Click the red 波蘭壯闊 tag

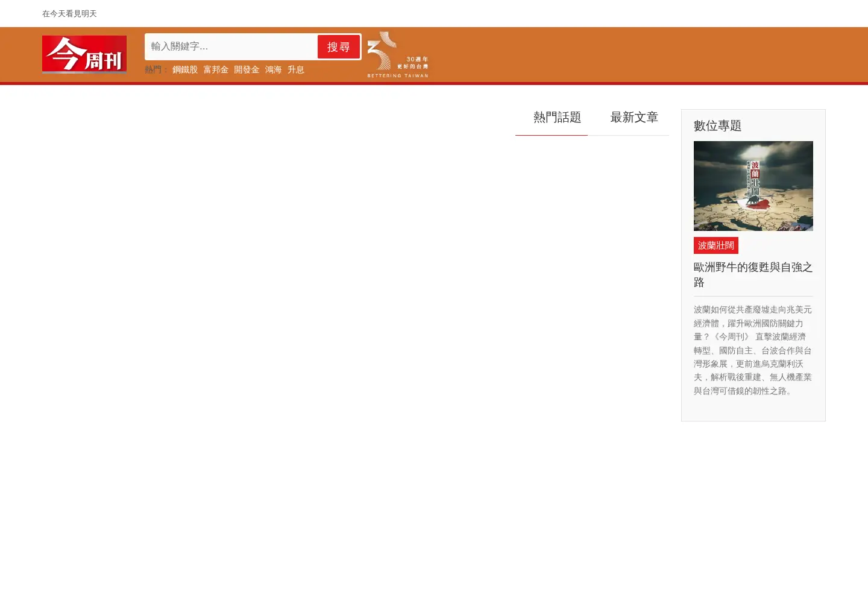(716, 245)
